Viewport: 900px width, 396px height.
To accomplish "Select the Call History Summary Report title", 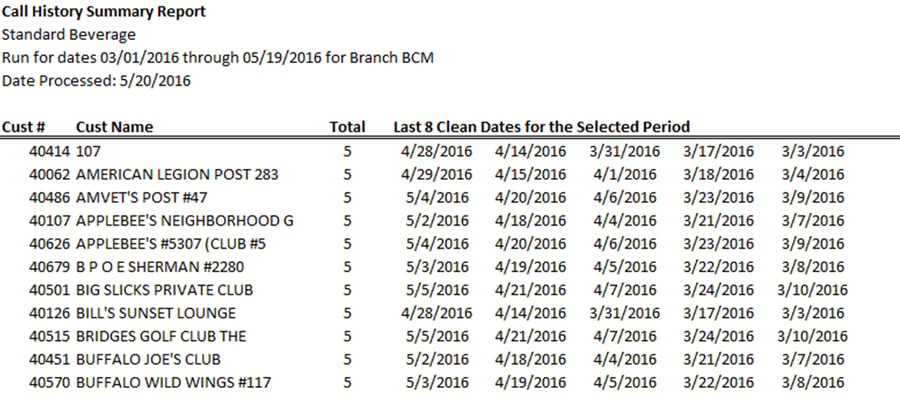I will pos(104,11).
